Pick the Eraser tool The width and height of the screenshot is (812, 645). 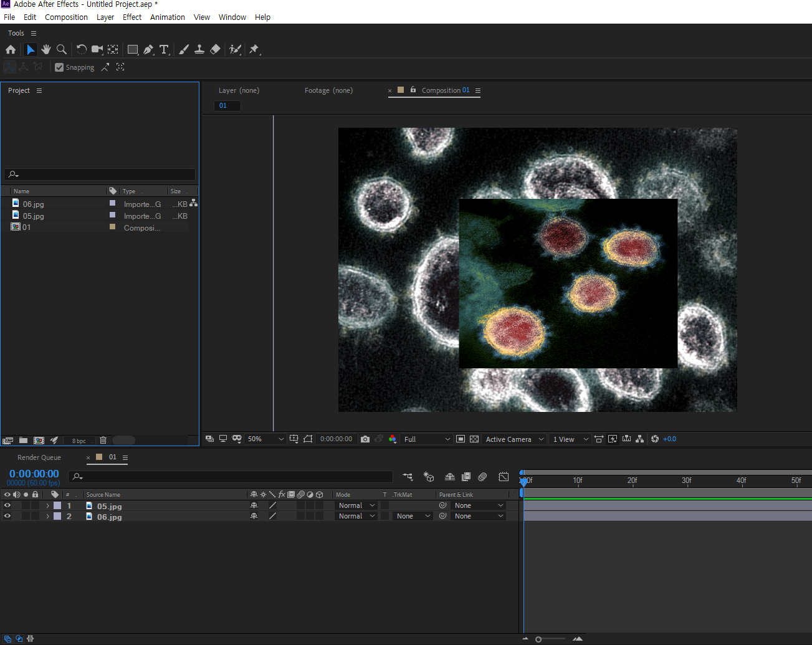215,49
